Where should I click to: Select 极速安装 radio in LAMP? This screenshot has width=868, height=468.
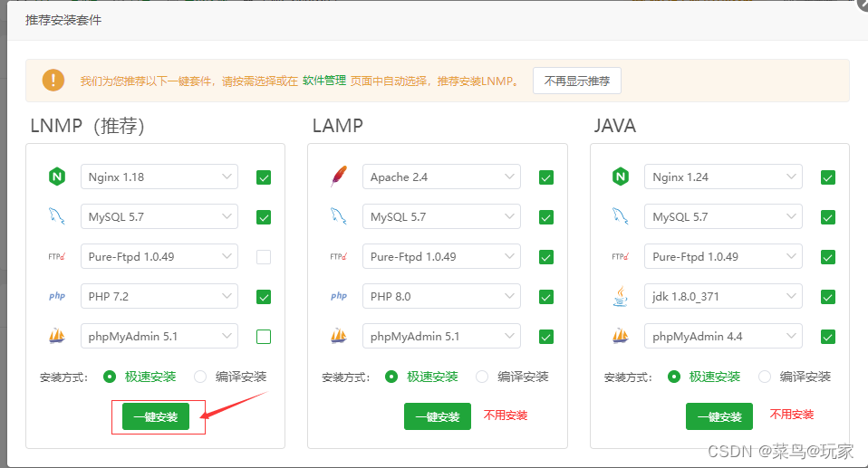[391, 377]
